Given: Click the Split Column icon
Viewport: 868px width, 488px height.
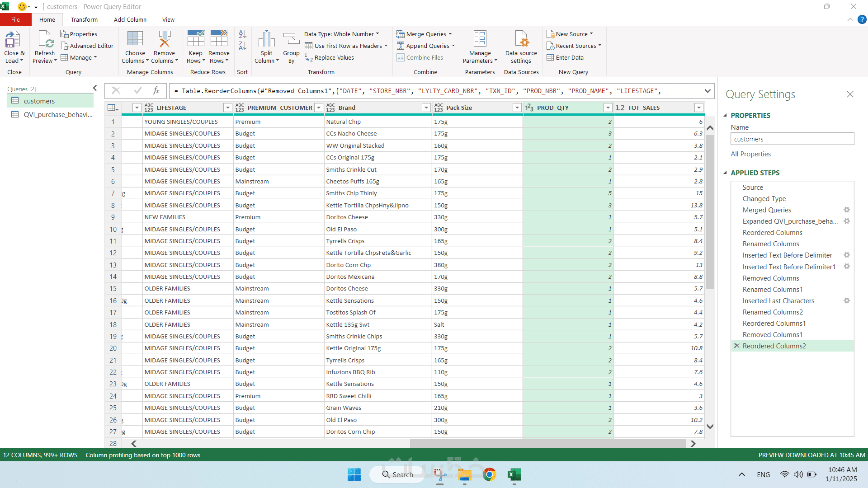Looking at the screenshot, I should coord(266,40).
